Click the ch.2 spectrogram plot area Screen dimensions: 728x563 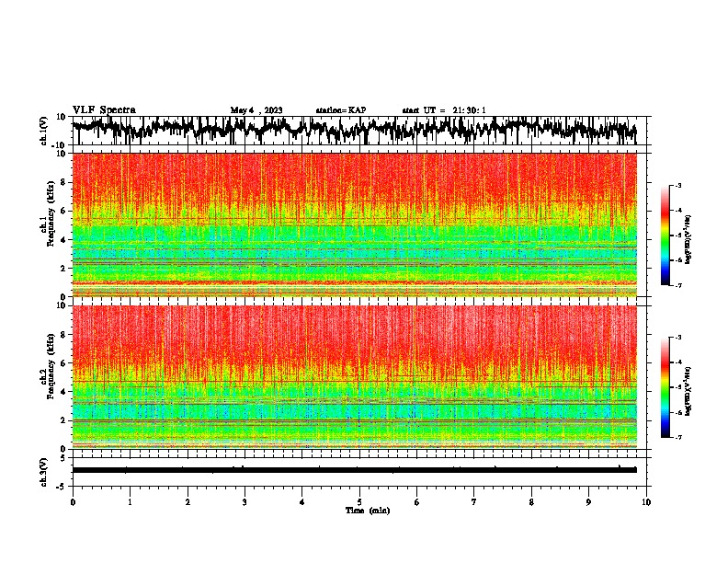point(355,377)
